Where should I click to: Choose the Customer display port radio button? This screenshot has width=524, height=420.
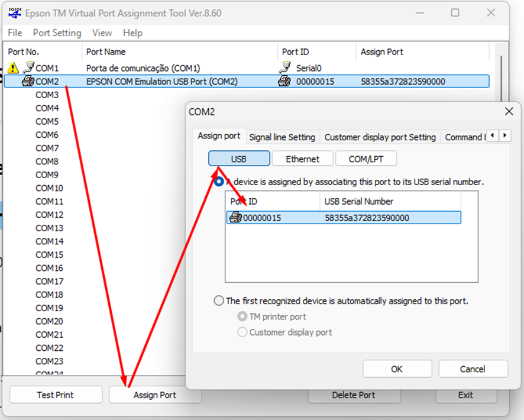coord(242,332)
